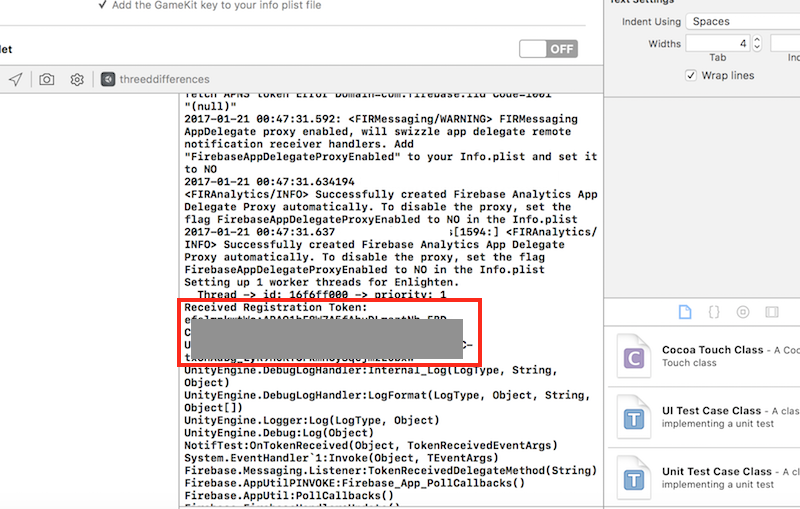Open the File Template library icon

(x=685, y=312)
